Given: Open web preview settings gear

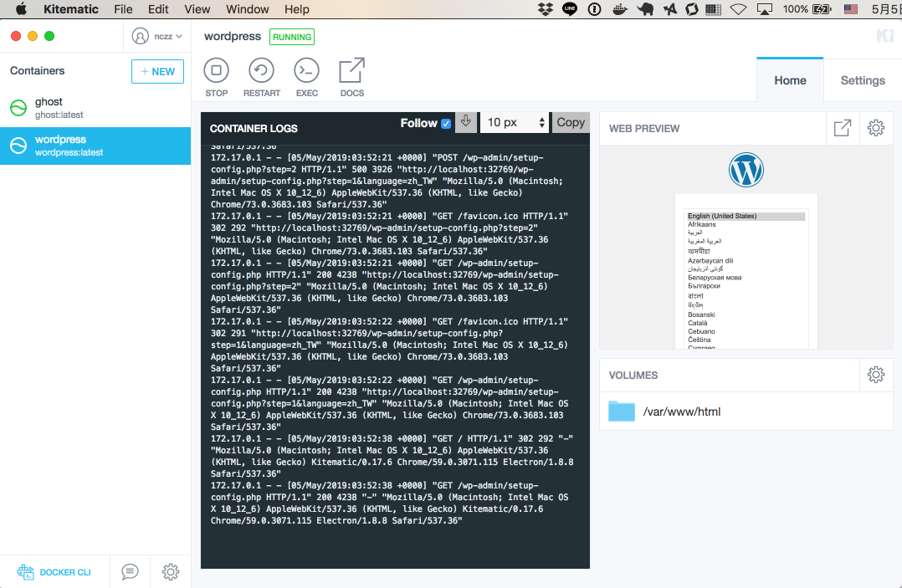Looking at the screenshot, I should click(875, 128).
